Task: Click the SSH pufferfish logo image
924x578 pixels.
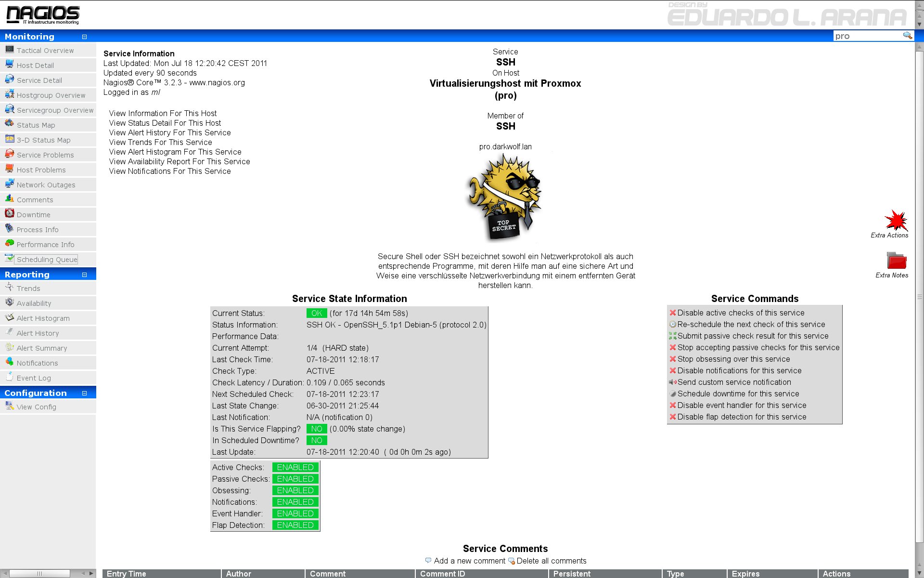Action: point(505,197)
